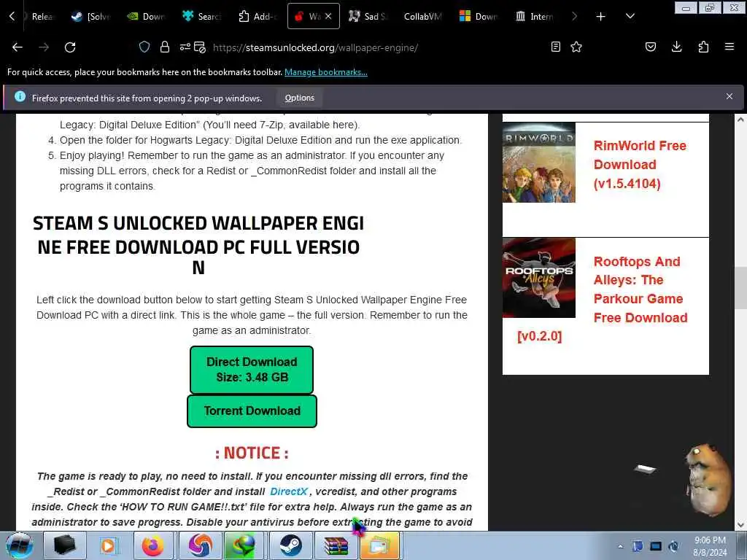Show hidden system tray icons

tap(620, 546)
